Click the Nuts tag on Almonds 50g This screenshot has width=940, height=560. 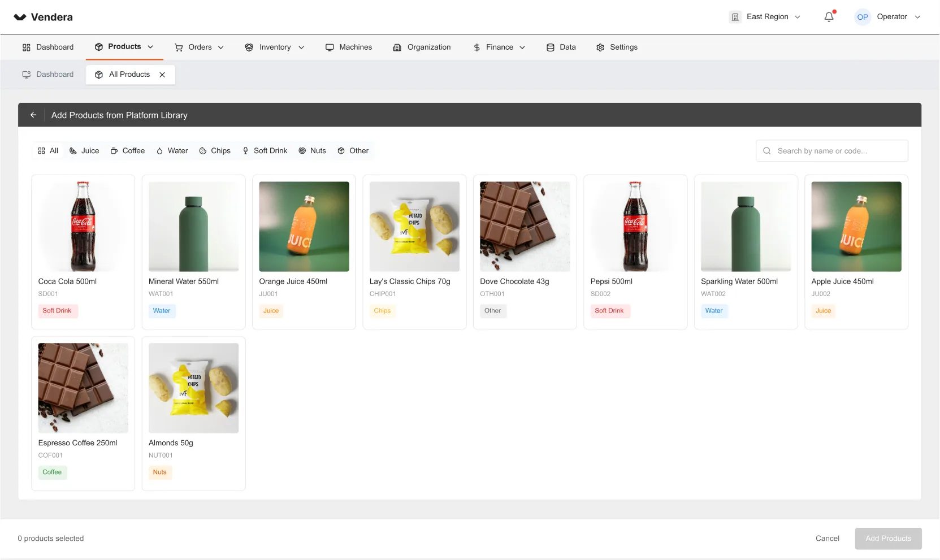click(x=160, y=472)
